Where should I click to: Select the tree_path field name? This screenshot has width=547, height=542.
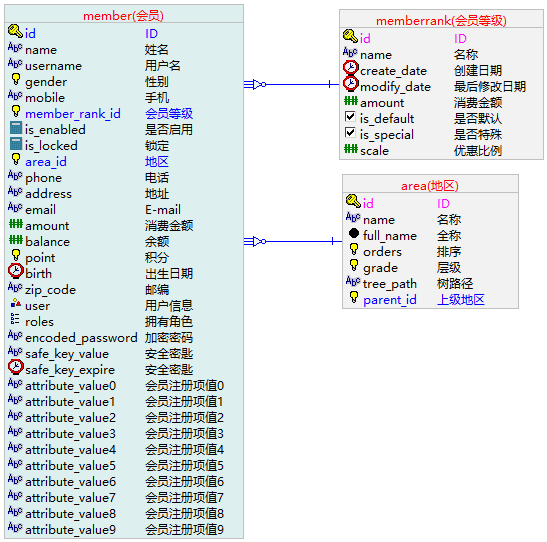point(390,284)
